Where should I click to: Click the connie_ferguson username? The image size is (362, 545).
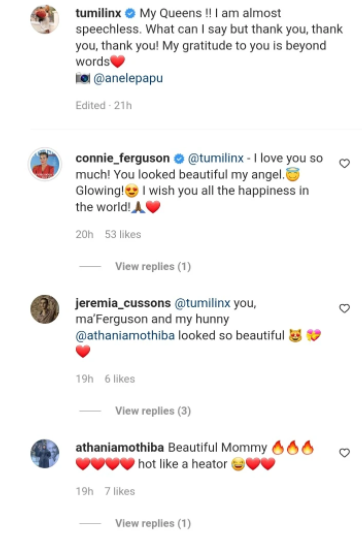122,158
